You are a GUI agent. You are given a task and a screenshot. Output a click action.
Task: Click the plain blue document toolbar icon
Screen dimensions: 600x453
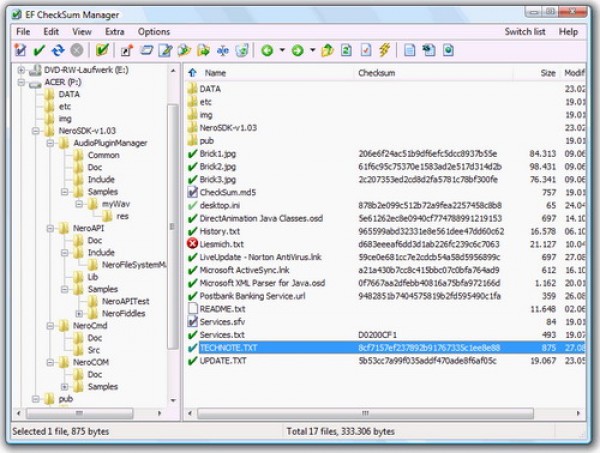(410, 50)
